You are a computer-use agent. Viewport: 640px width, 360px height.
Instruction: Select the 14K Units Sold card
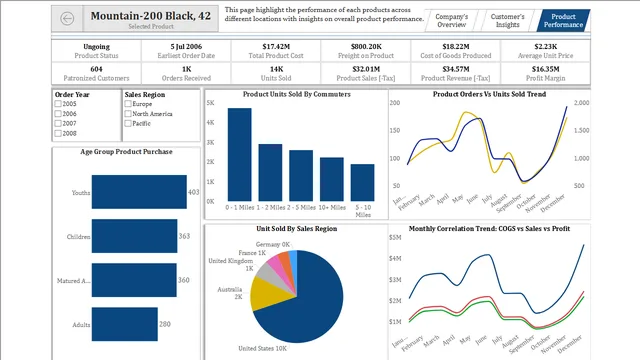276,73
